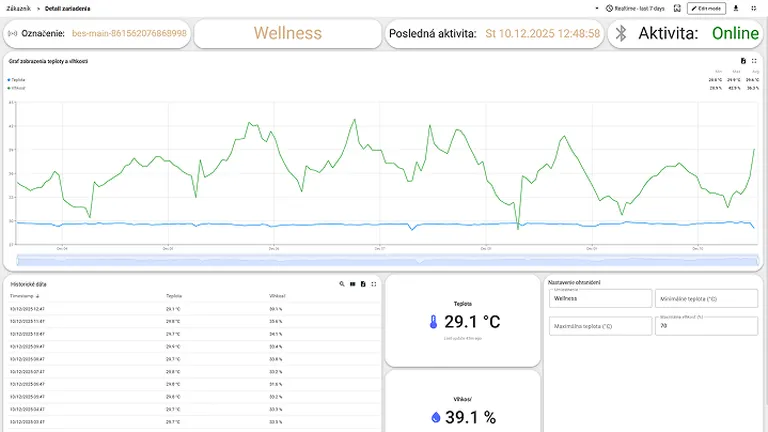Go to Zákazník in the breadcrumb

point(19,8)
